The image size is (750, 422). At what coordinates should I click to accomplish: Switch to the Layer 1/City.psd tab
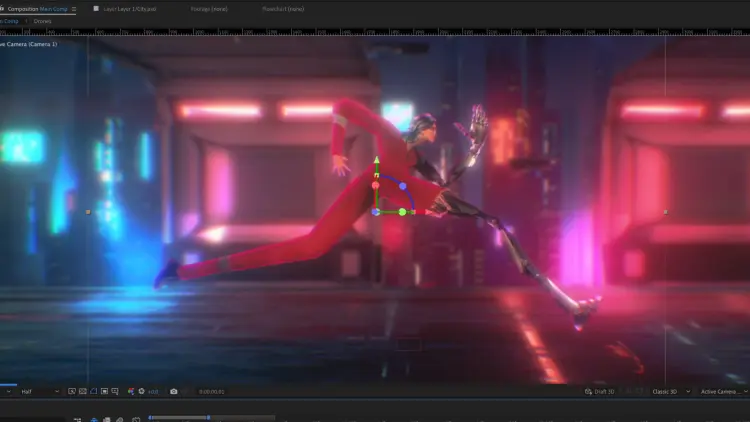point(129,9)
